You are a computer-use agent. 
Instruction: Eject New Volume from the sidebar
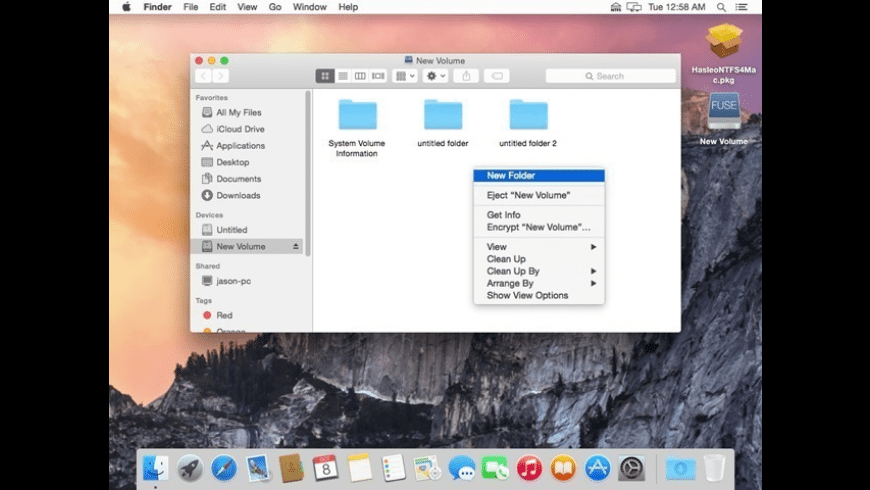tap(295, 246)
